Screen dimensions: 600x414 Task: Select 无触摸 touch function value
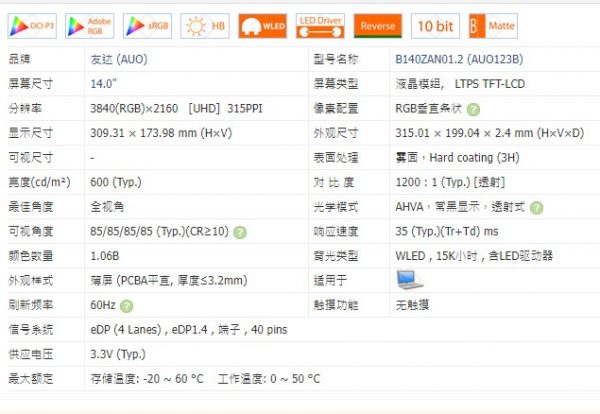412,305
